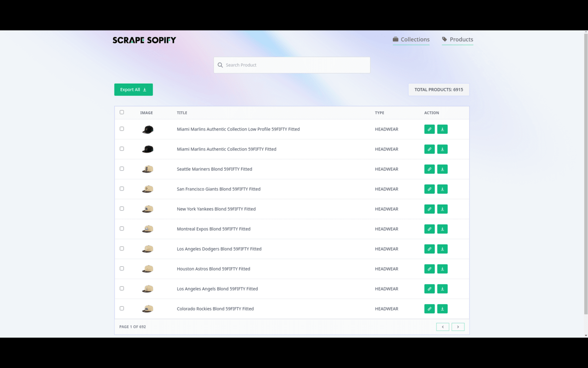588x368 pixels.
Task: Click the Seattle Mariners hat thumbnail
Action: pyautogui.click(x=147, y=169)
